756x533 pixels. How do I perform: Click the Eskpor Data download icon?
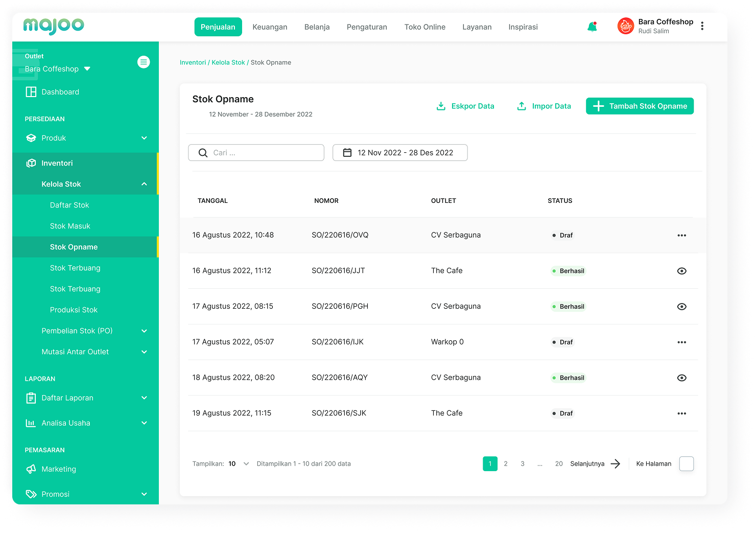[441, 106]
